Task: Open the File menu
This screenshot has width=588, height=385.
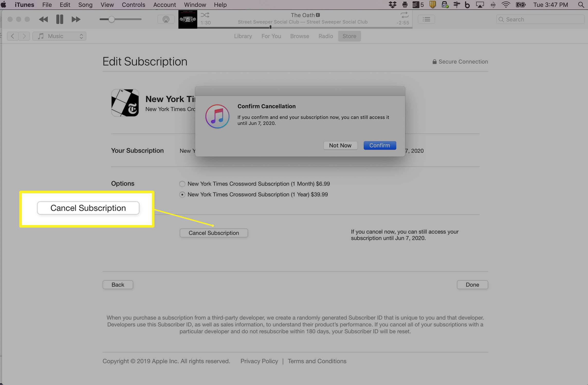Action: click(x=47, y=5)
